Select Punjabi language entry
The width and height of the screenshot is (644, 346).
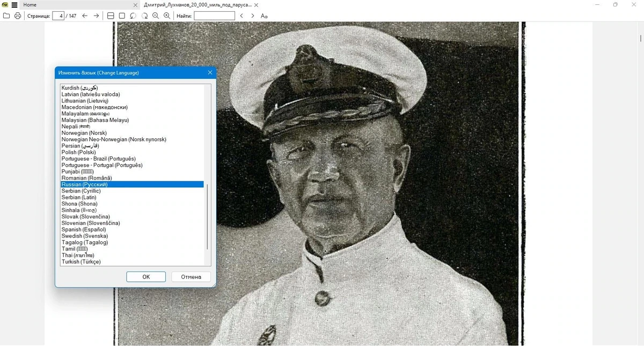click(132, 172)
